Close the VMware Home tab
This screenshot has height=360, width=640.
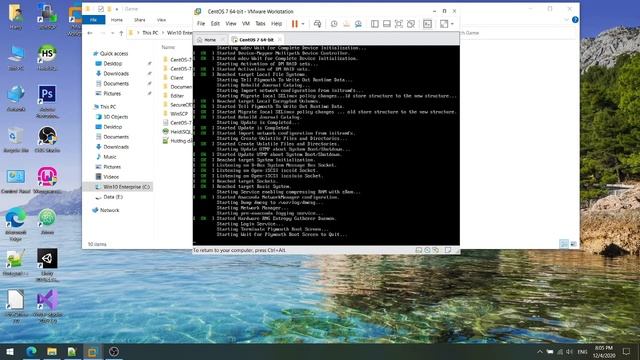(x=222, y=40)
